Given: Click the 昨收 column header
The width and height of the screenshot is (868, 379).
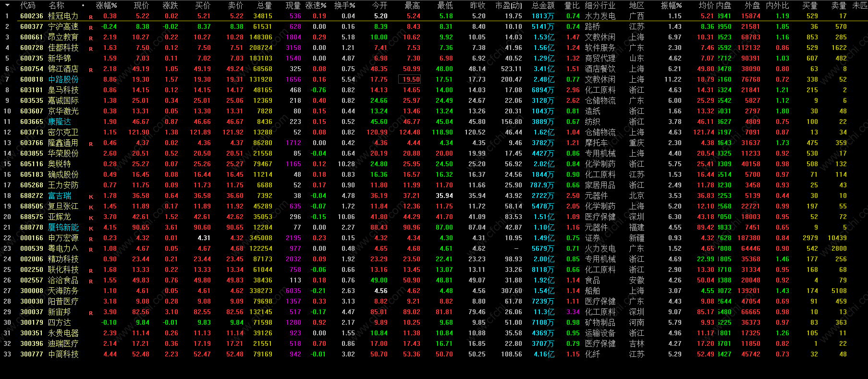Looking at the screenshot, I should click(x=477, y=5).
